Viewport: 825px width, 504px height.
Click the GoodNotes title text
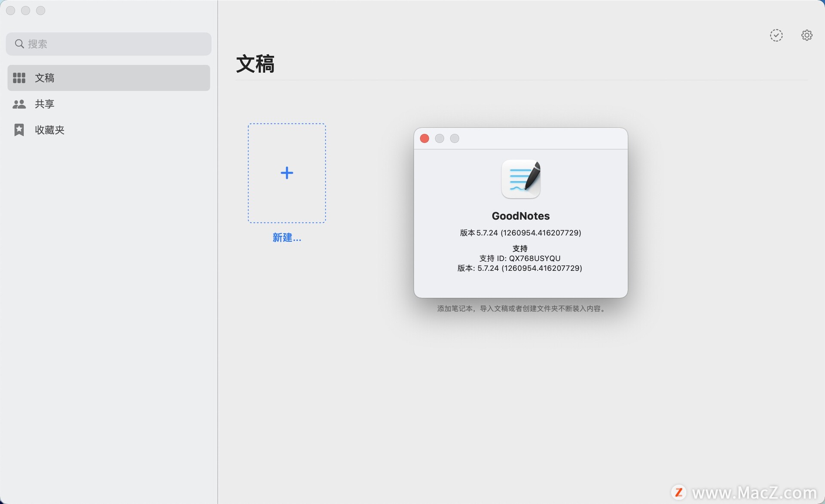point(520,216)
